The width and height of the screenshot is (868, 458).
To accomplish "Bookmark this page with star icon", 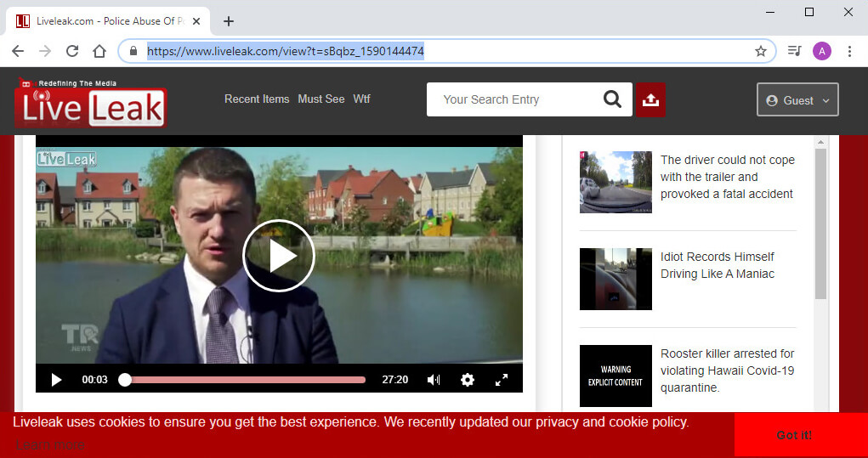I will [x=760, y=51].
